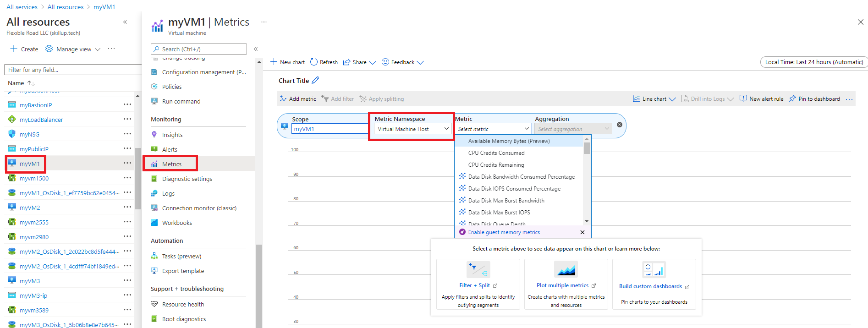868x328 pixels.
Task: Open Build custom dashboards link
Action: point(650,286)
